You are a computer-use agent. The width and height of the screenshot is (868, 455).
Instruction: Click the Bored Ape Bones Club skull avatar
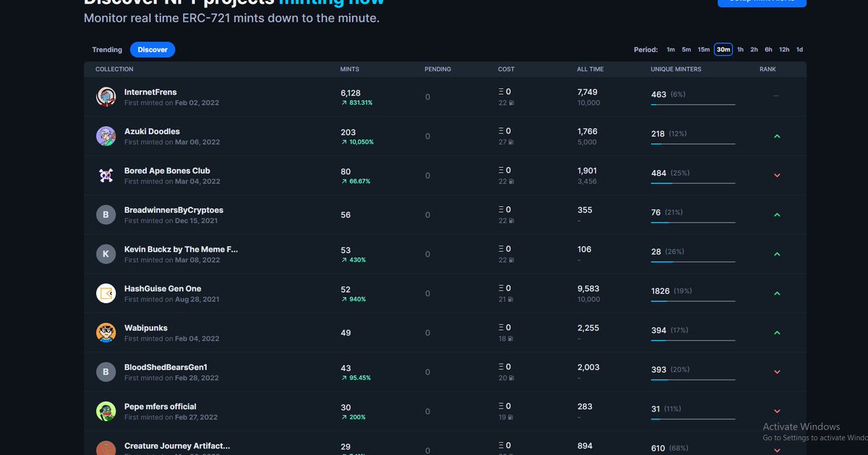pyautogui.click(x=106, y=175)
